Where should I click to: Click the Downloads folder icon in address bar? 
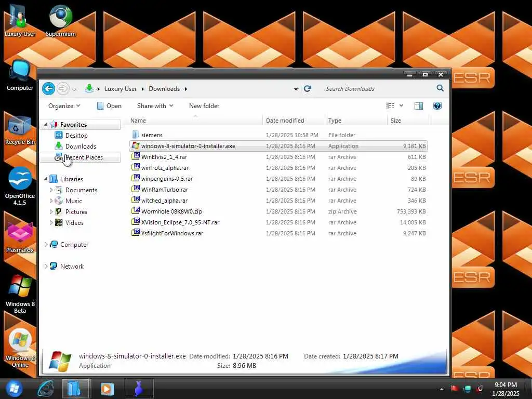click(89, 88)
